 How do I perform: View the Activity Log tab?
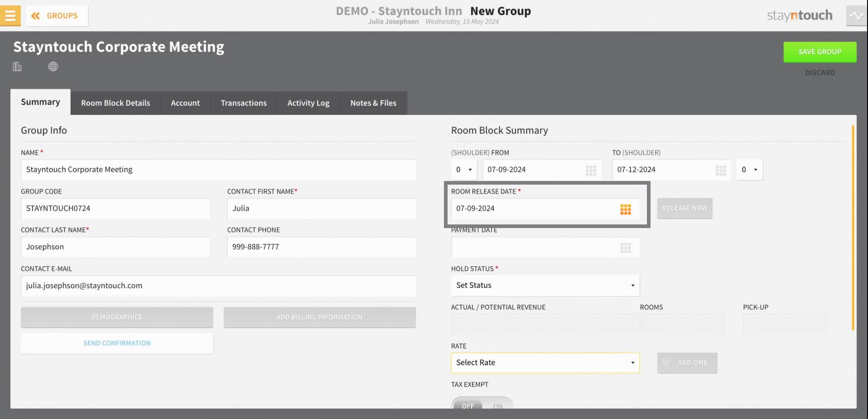click(308, 103)
